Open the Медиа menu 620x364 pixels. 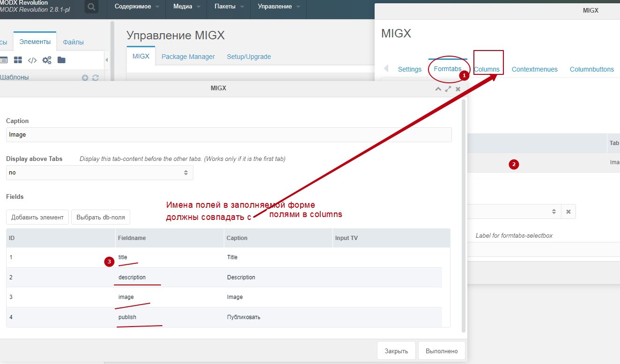[x=187, y=7]
